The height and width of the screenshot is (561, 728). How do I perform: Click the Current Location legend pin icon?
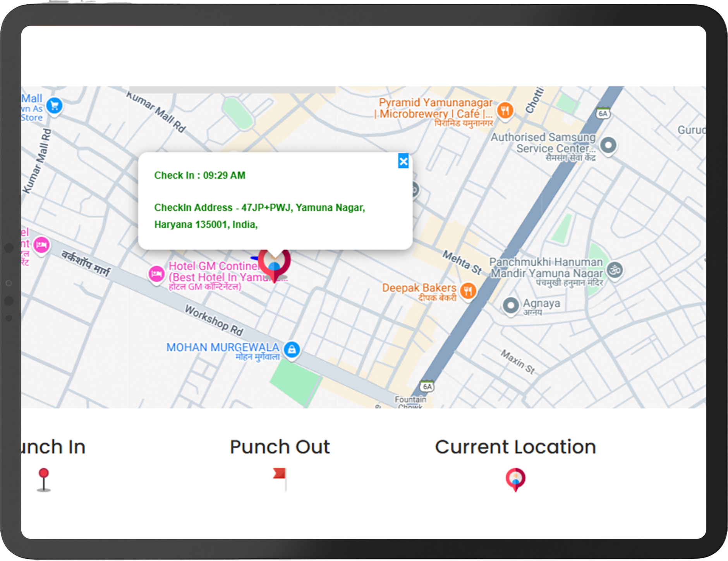[x=515, y=480]
